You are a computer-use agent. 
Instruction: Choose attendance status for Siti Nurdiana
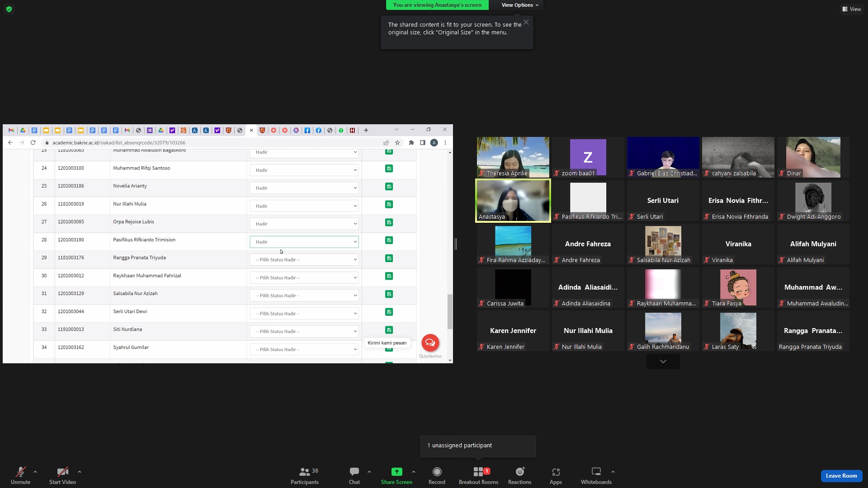click(x=304, y=331)
